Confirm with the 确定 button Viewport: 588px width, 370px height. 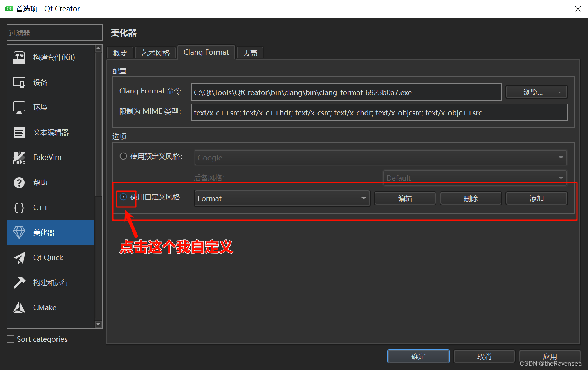[418, 356]
